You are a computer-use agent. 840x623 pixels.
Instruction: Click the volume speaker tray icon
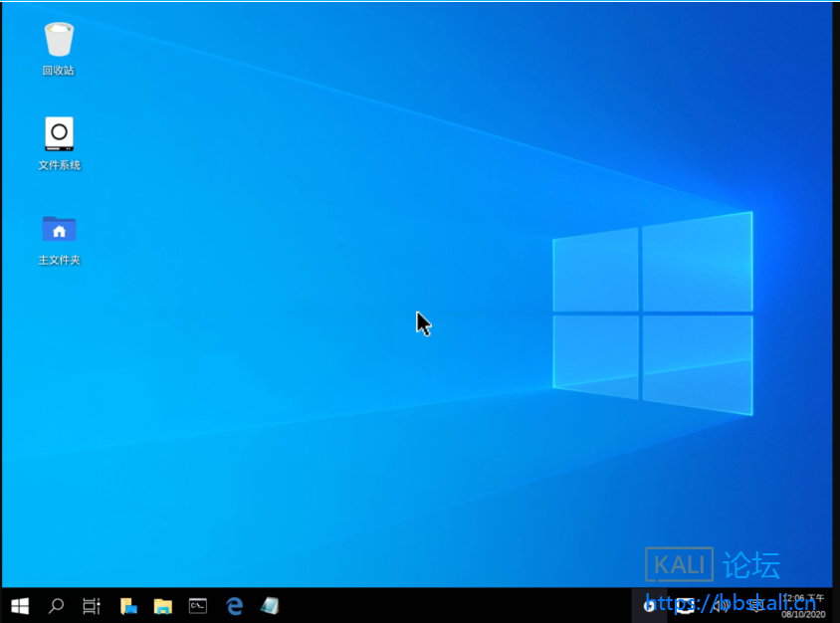pyautogui.click(x=720, y=605)
